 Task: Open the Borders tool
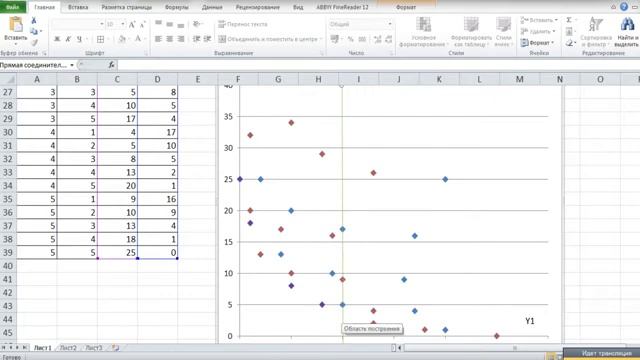[x=100, y=39]
